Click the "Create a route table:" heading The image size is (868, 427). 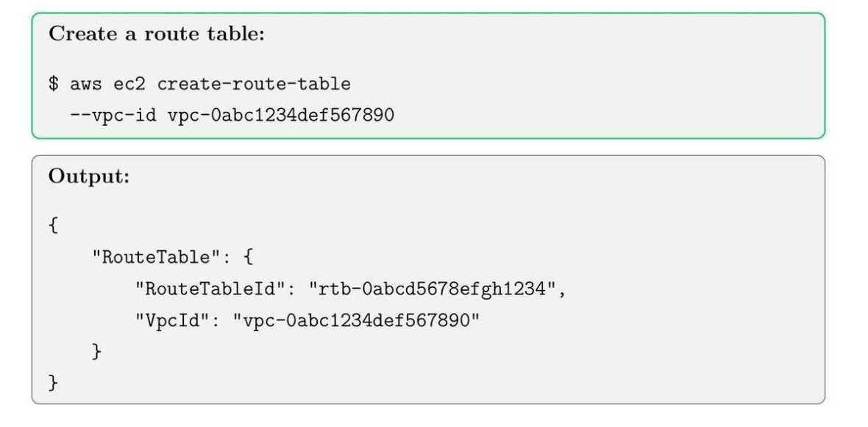pyautogui.click(x=156, y=36)
